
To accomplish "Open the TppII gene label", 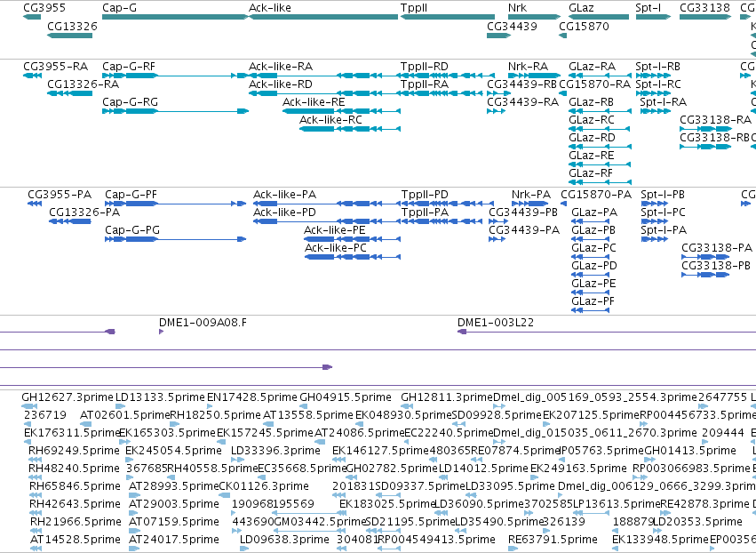I will tap(414, 8).
